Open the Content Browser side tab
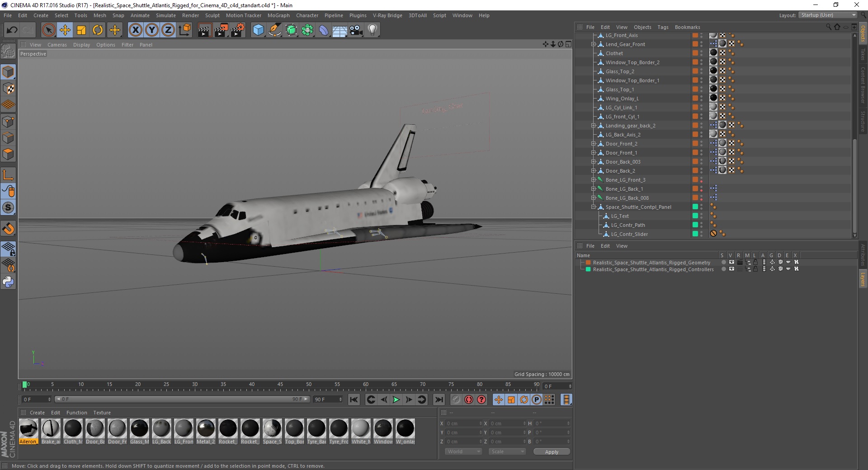This screenshot has width=868, height=470. pos(863,85)
